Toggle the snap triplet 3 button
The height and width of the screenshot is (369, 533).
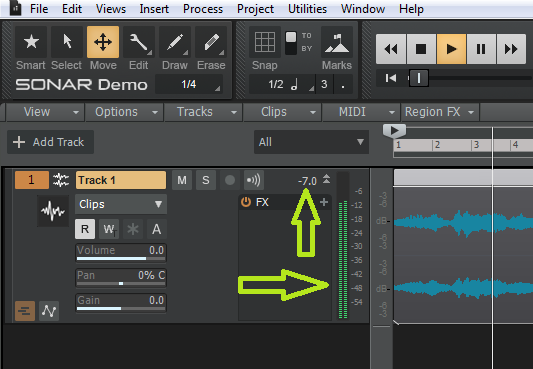pyautogui.click(x=324, y=84)
